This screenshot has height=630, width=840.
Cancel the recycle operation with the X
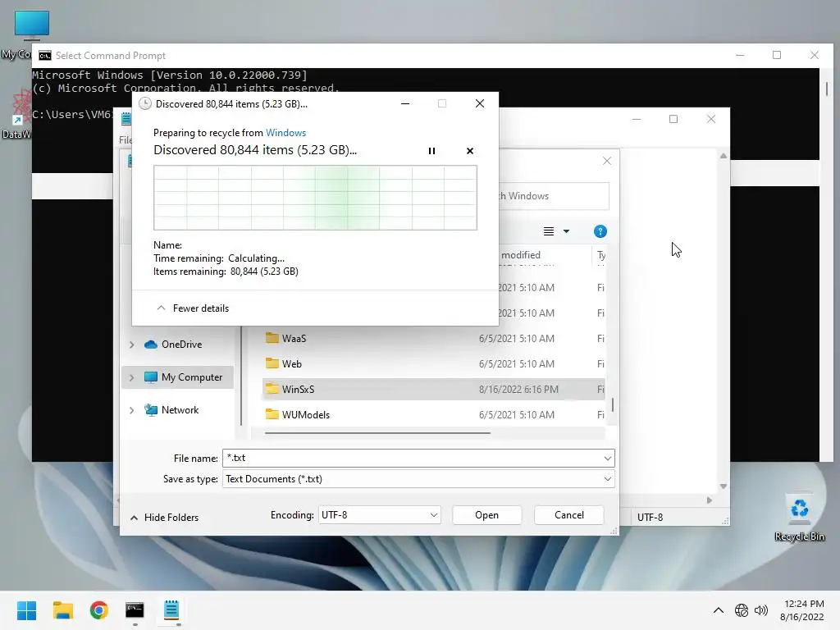point(470,151)
